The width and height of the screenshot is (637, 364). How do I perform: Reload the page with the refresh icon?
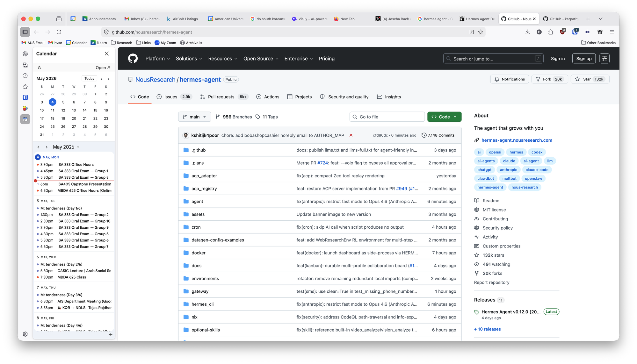coord(59,32)
